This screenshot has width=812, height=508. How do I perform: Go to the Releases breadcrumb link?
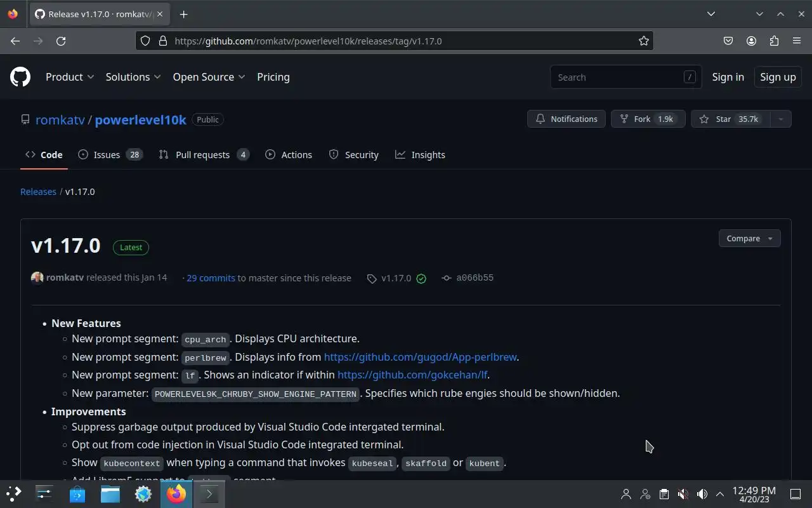pyautogui.click(x=38, y=192)
